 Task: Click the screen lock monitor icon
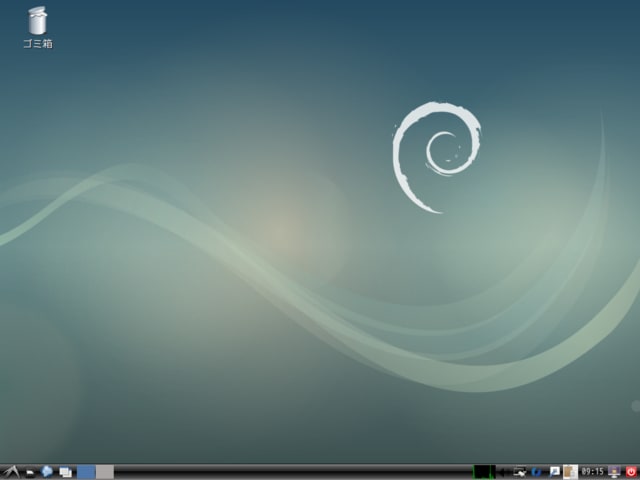614,472
